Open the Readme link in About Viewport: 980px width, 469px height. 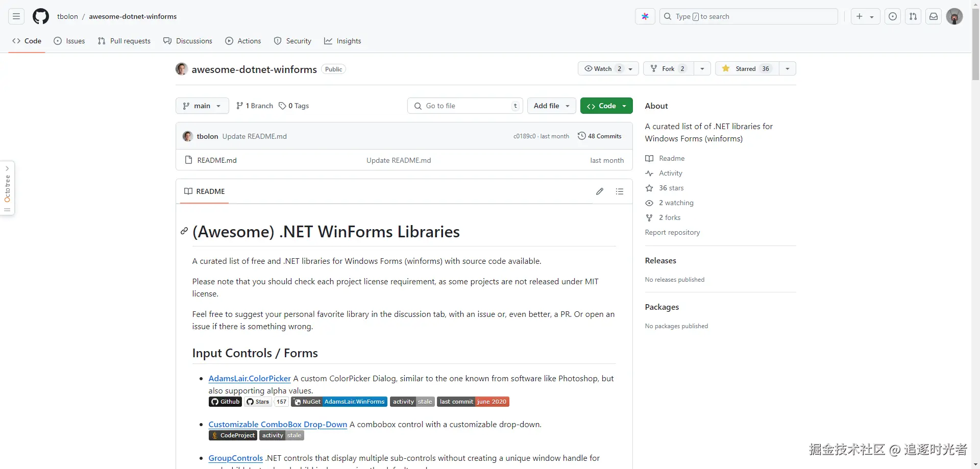(665, 158)
